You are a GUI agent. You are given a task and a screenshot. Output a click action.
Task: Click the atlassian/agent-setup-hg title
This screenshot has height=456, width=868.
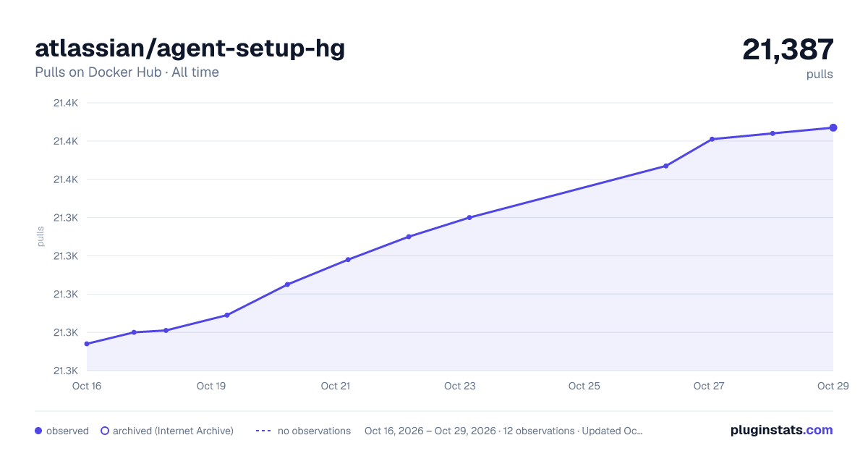[x=190, y=48]
